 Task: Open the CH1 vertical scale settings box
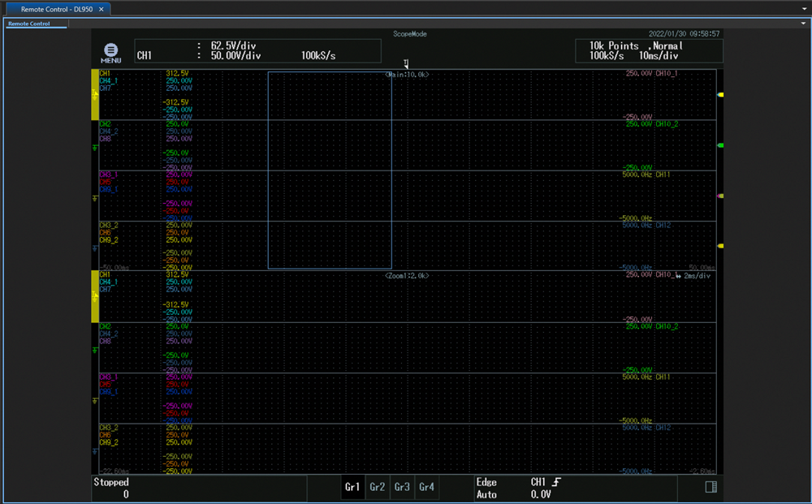coord(257,51)
